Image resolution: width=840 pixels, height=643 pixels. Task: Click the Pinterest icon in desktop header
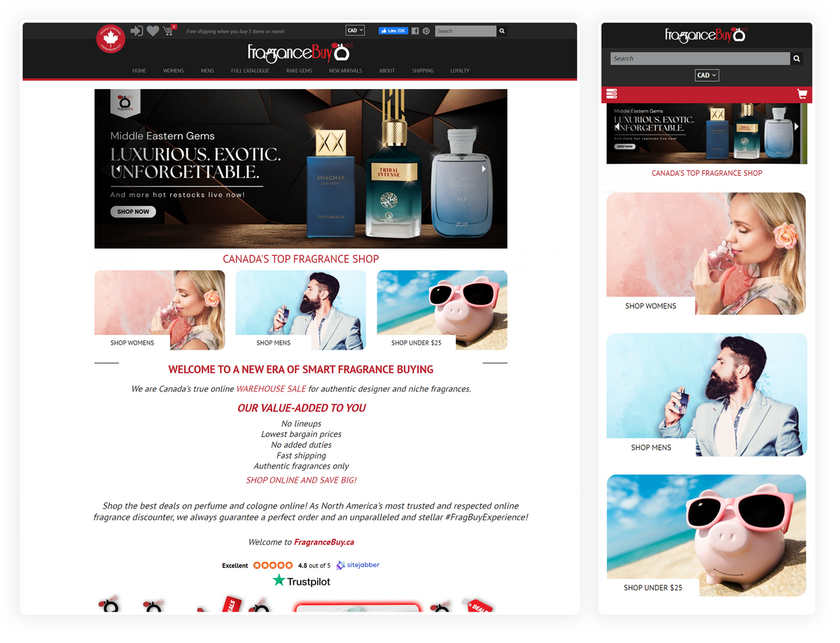point(426,31)
